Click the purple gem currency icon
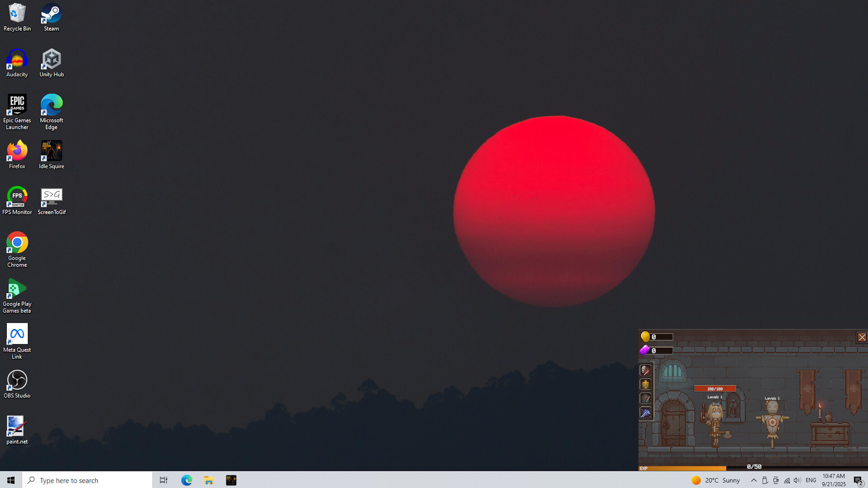The width and height of the screenshot is (868, 488). coord(645,350)
